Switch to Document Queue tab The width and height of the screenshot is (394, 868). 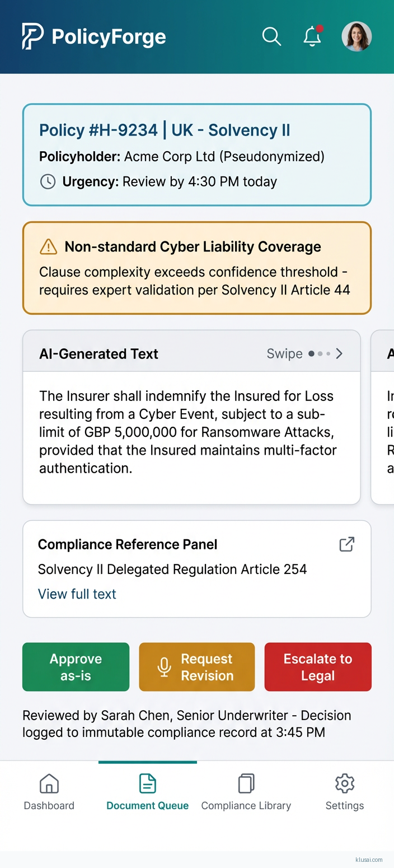[x=148, y=792]
